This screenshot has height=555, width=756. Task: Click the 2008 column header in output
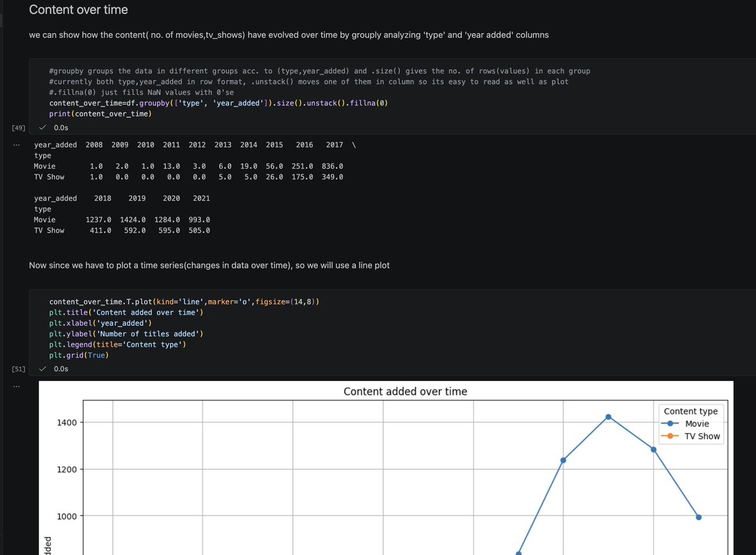tap(94, 145)
